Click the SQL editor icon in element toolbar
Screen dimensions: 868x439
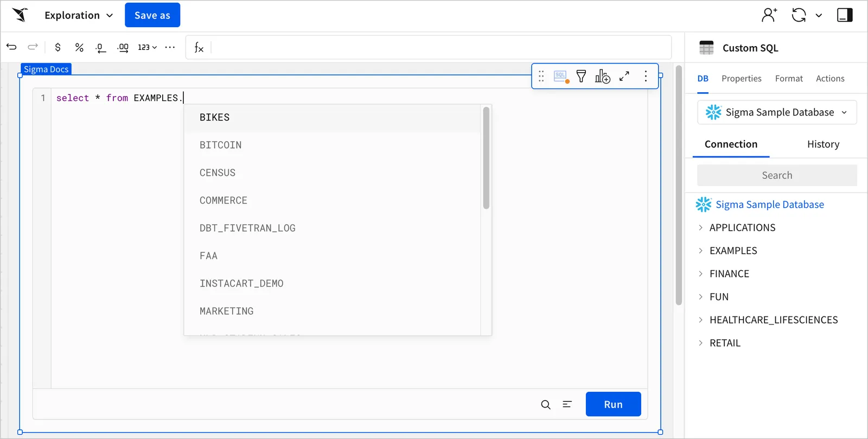point(561,77)
